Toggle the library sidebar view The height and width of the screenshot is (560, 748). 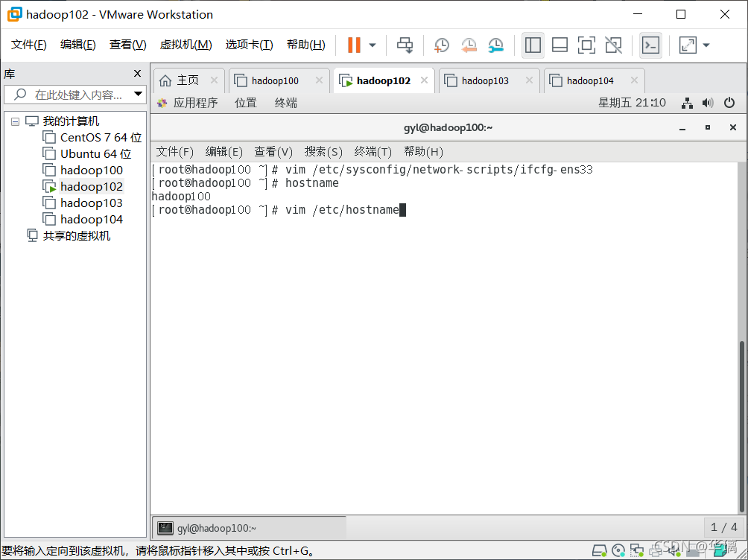[533, 45]
